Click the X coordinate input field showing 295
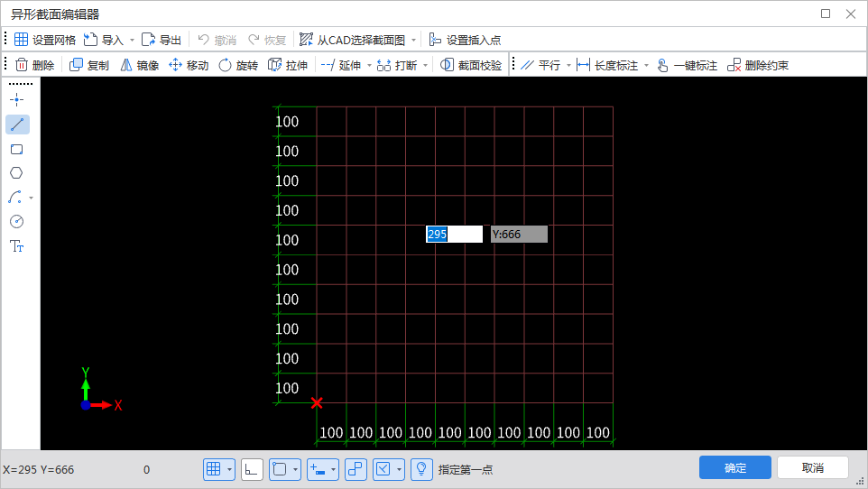The image size is (868, 489). point(454,234)
